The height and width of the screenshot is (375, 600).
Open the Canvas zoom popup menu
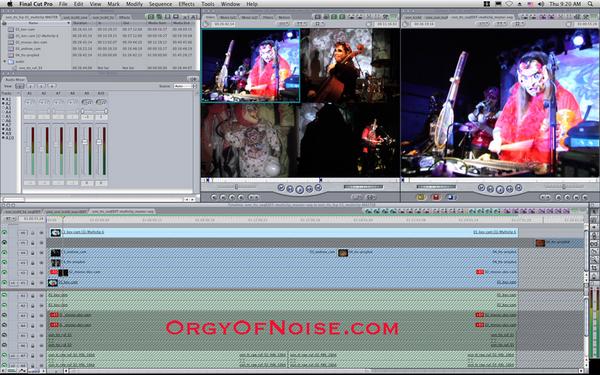[483, 24]
